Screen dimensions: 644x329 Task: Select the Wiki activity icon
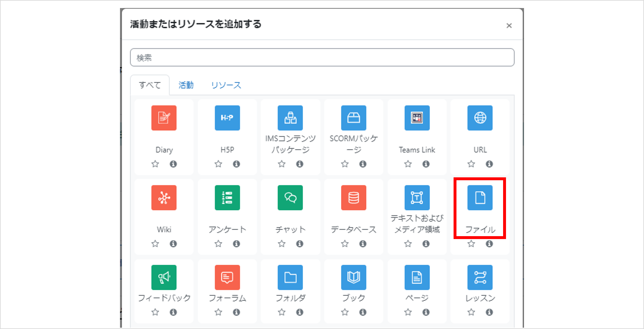click(164, 198)
